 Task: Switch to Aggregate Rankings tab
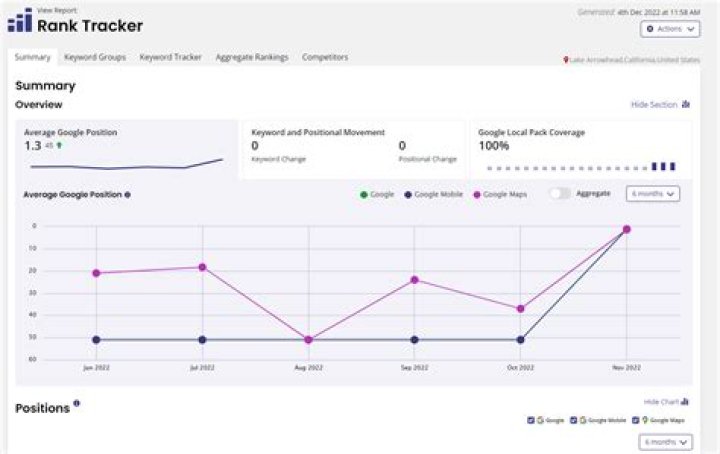(252, 57)
